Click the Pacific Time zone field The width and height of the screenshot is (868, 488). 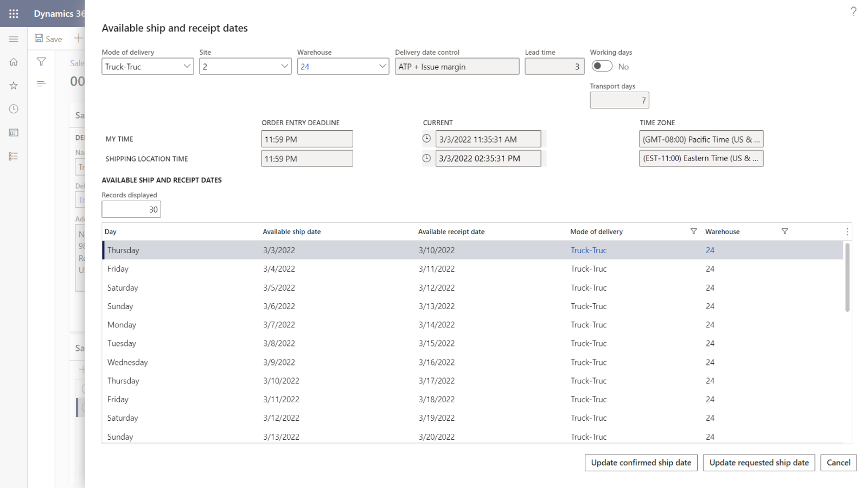tap(701, 139)
